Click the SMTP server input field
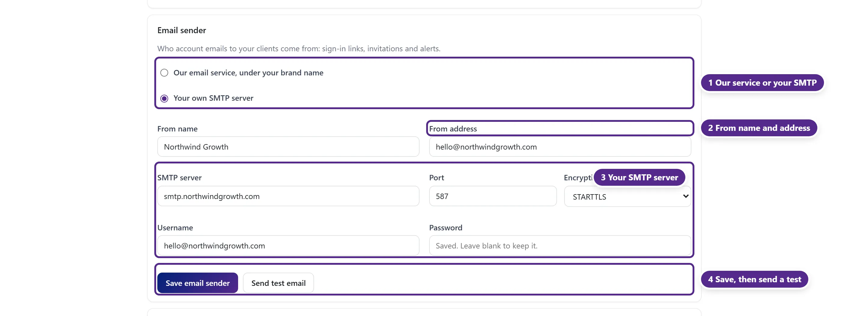 point(288,196)
